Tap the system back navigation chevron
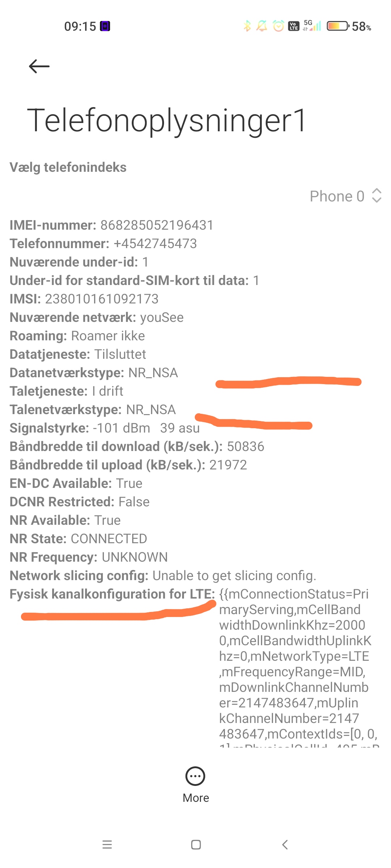 tap(285, 844)
